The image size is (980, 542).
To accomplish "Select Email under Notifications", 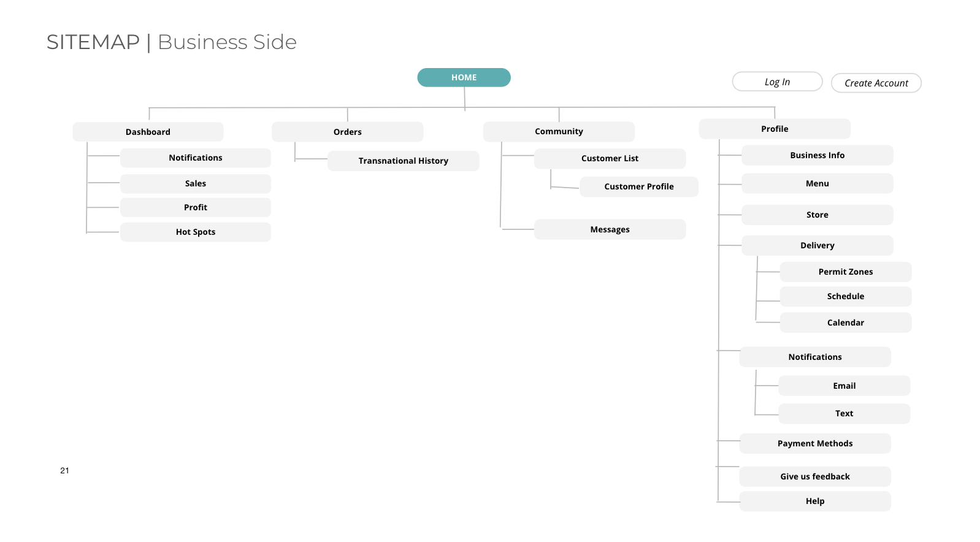I will coord(844,386).
